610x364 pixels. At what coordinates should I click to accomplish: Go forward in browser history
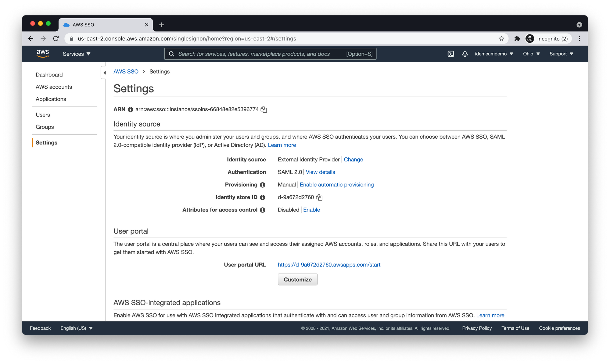tap(43, 39)
